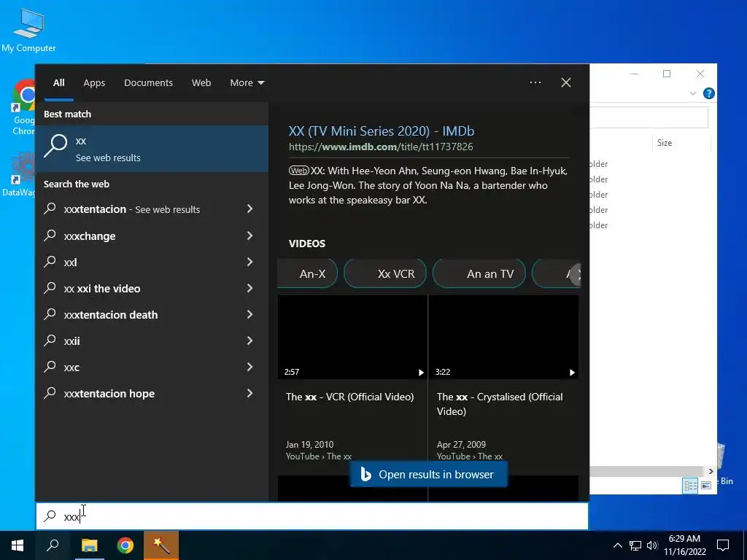The width and height of the screenshot is (747, 560).
Task: Launch Chrome from the taskbar
Action: point(125,545)
